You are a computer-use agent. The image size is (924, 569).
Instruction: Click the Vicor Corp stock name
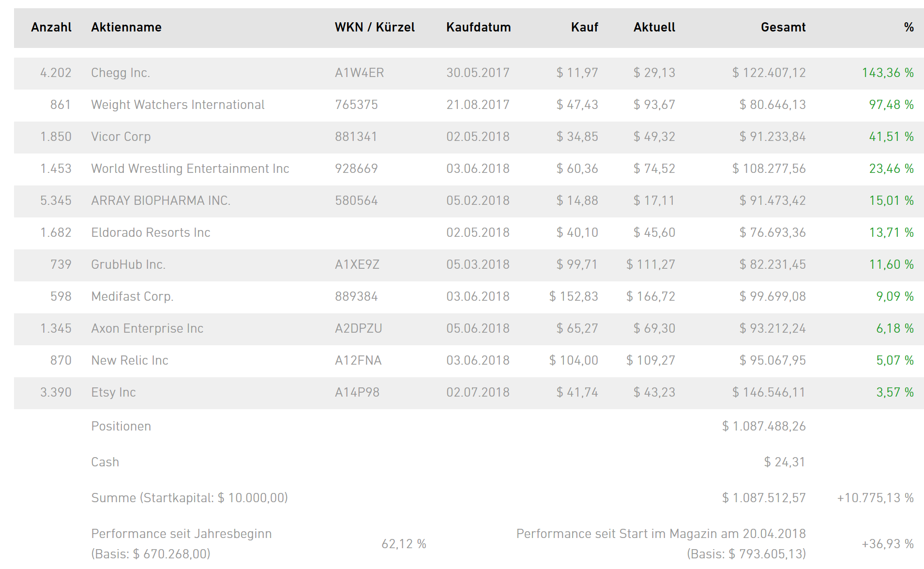(121, 137)
